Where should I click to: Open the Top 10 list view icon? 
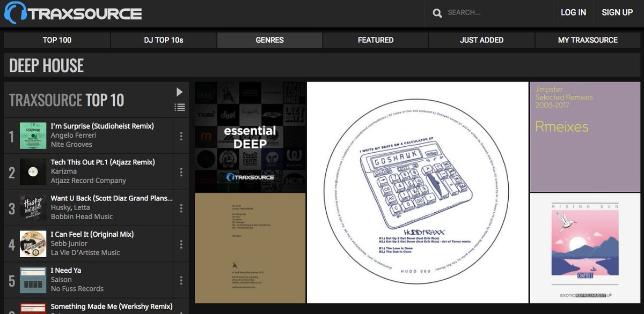[x=180, y=107]
